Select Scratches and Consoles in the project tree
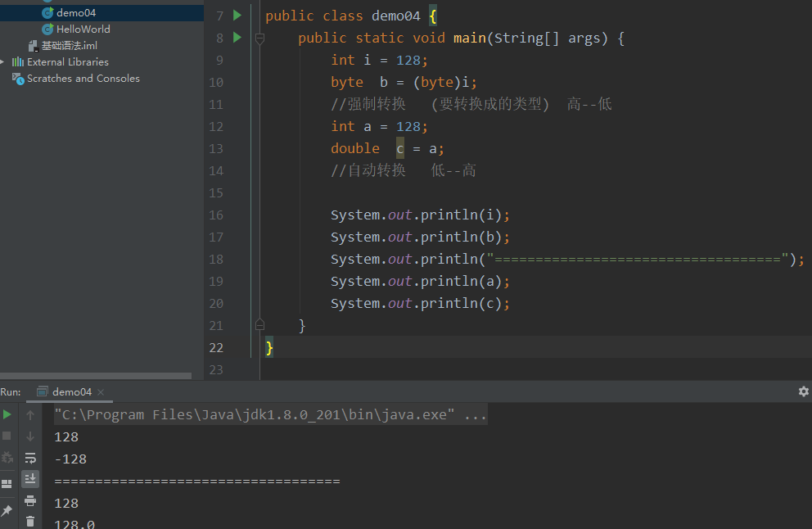 [83, 79]
